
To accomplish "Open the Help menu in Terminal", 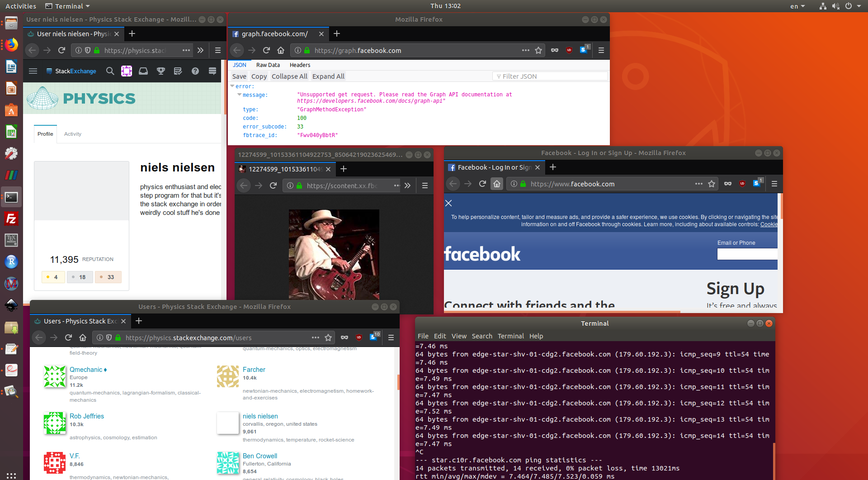I will pos(536,336).
